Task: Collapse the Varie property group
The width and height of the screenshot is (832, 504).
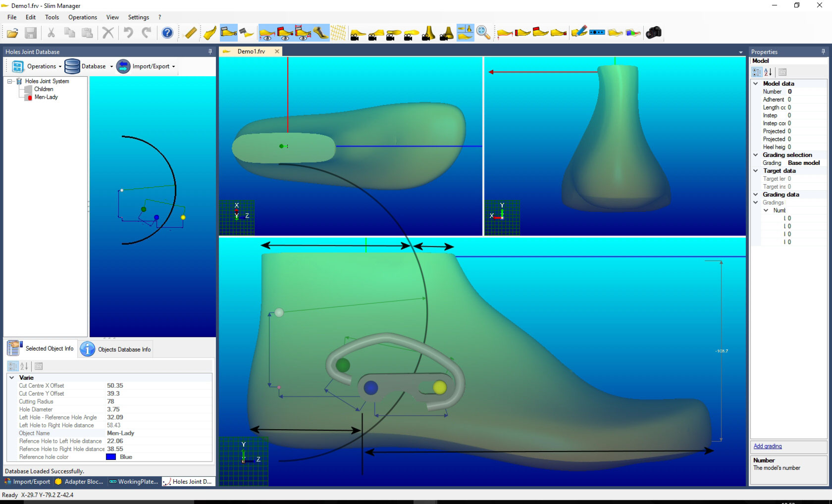Action: (12, 377)
